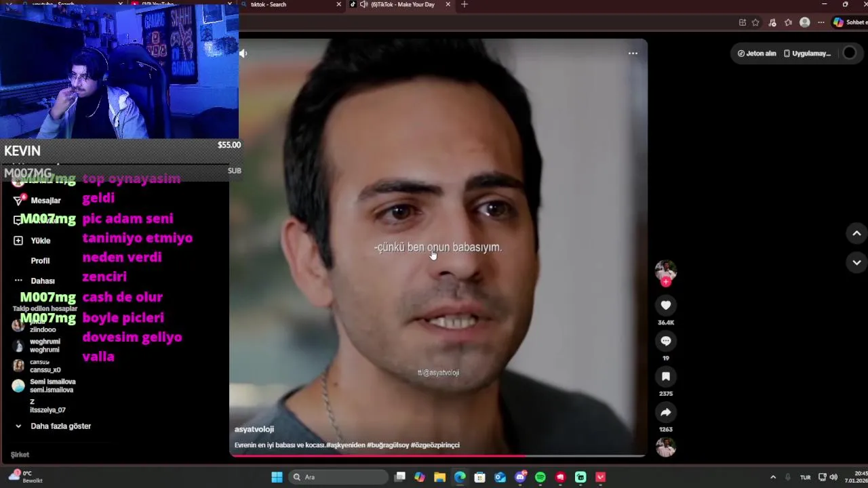Close the tiktok - Search tab

pos(339,5)
